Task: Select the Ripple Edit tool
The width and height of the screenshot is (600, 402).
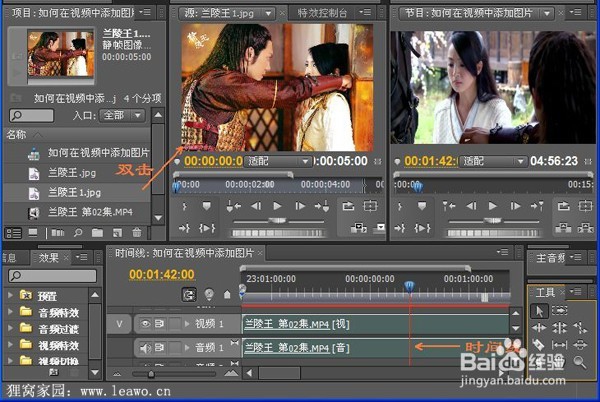Action: [x=539, y=328]
